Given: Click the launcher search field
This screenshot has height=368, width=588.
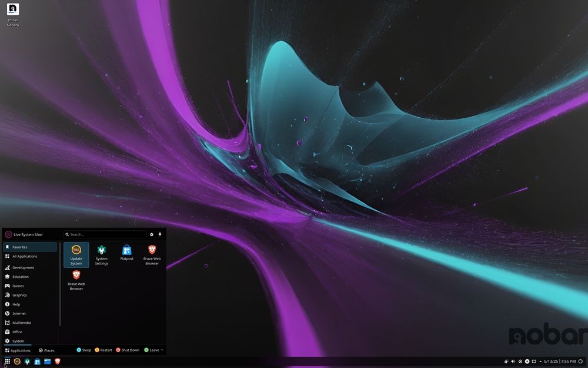Looking at the screenshot, I should coord(105,234).
